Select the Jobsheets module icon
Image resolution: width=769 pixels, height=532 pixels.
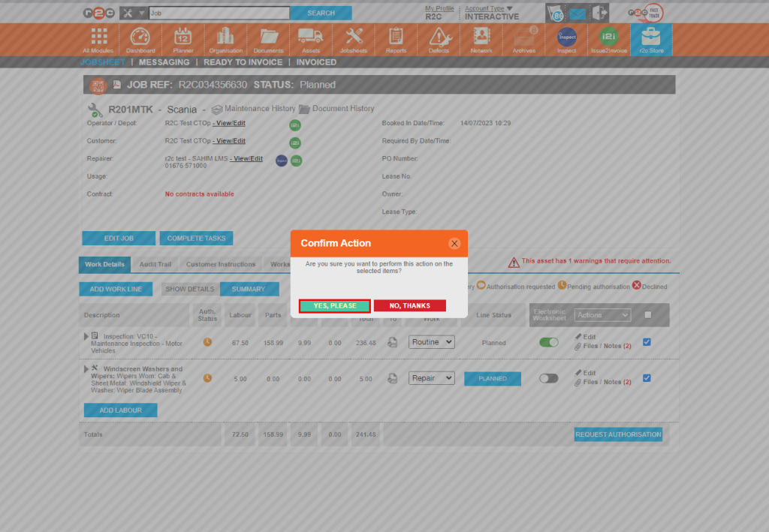[353, 39]
